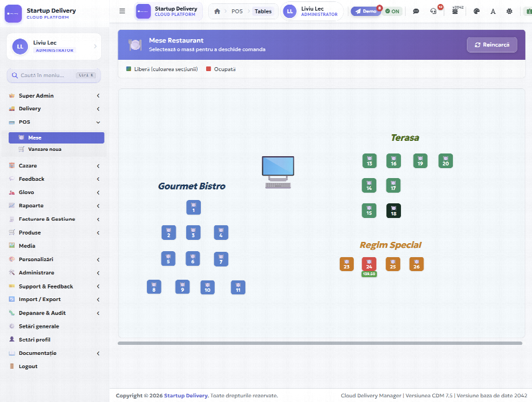
Task: Click the font size A icon
Action: click(493, 11)
